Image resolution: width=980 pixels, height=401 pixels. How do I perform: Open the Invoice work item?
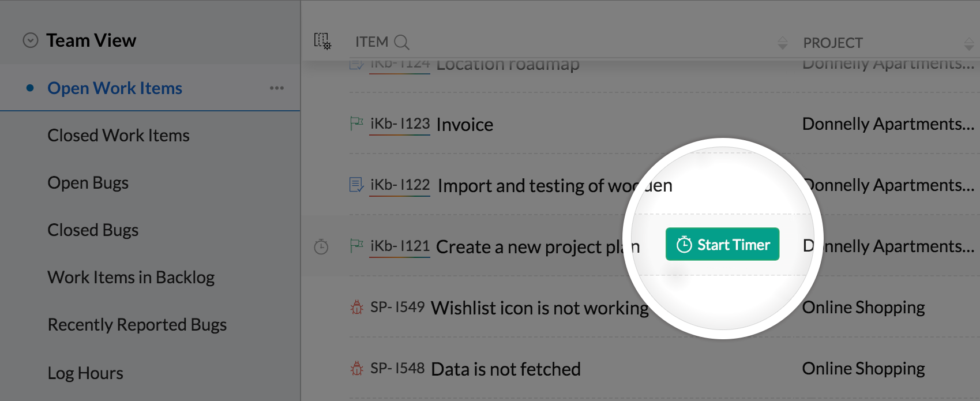click(x=465, y=125)
